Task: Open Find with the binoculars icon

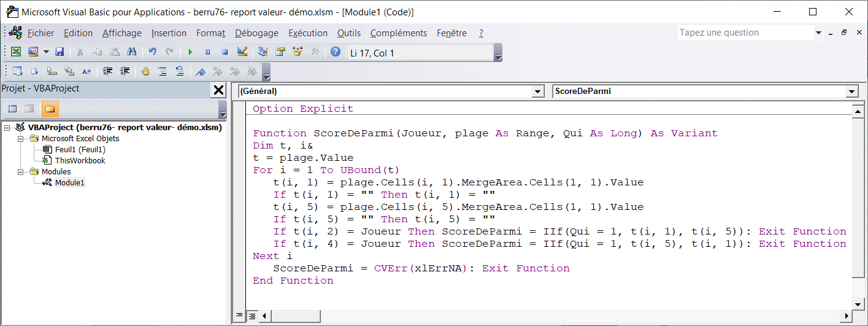Action: click(x=131, y=53)
